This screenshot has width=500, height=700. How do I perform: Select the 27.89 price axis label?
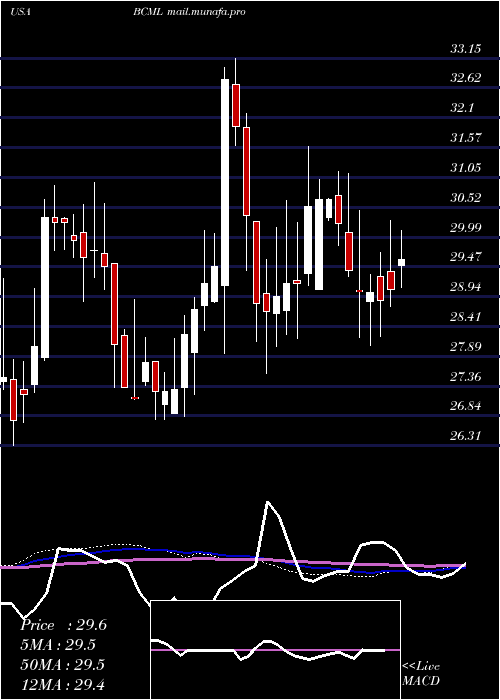point(466,347)
